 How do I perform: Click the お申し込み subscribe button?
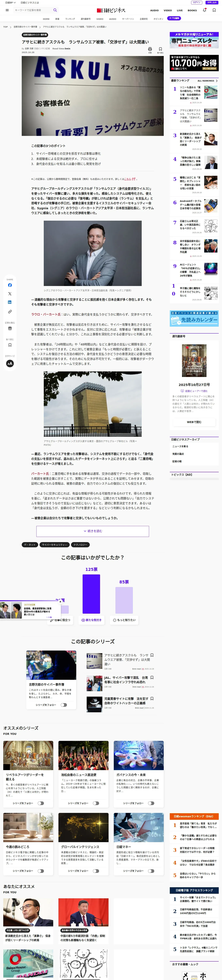[212, 2]
